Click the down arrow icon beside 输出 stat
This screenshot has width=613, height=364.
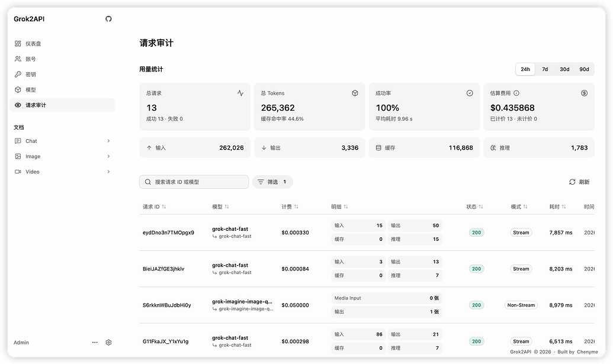(264, 147)
